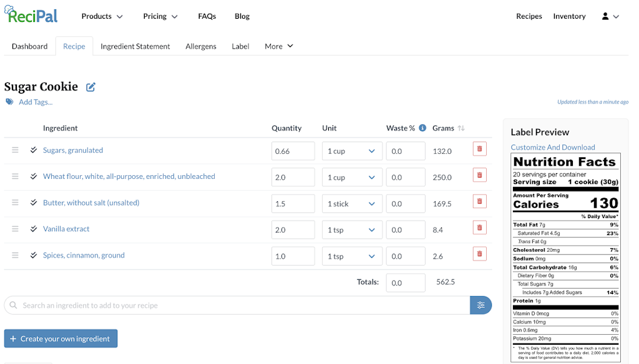
Task: Click the edit pencil icon beside Sugar Cookie
Action: click(90, 87)
